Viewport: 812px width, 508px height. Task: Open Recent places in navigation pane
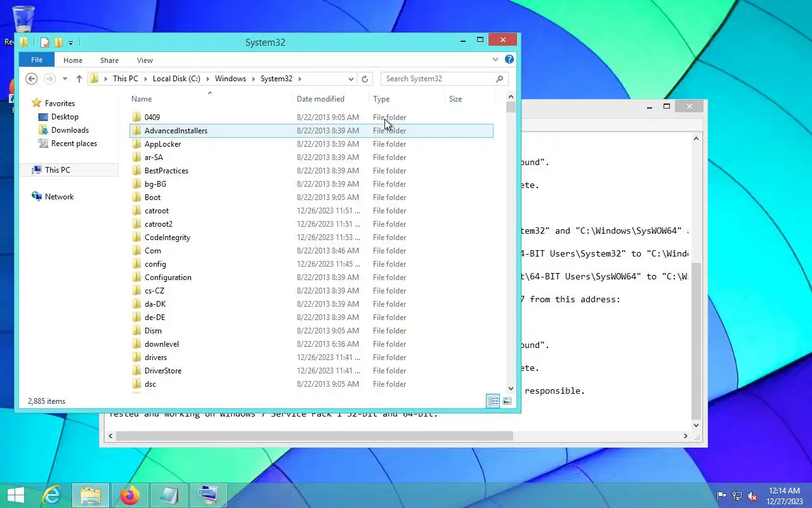click(74, 144)
